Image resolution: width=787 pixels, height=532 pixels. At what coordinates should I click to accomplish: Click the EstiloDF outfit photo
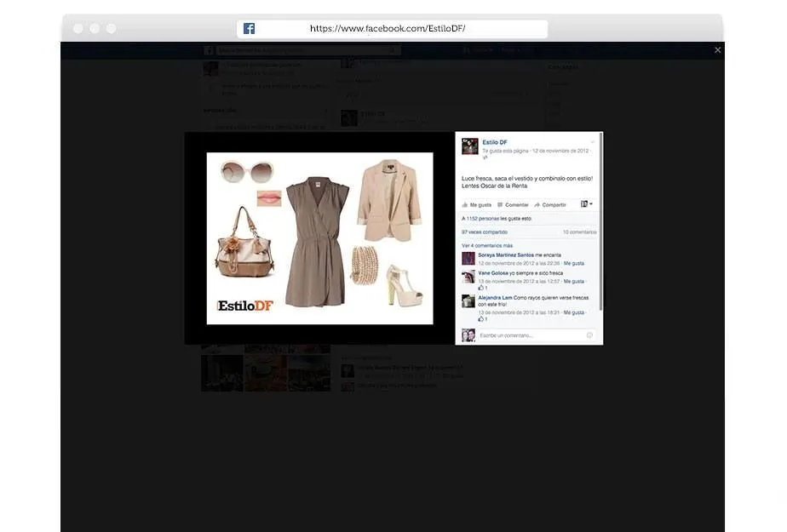(x=319, y=238)
